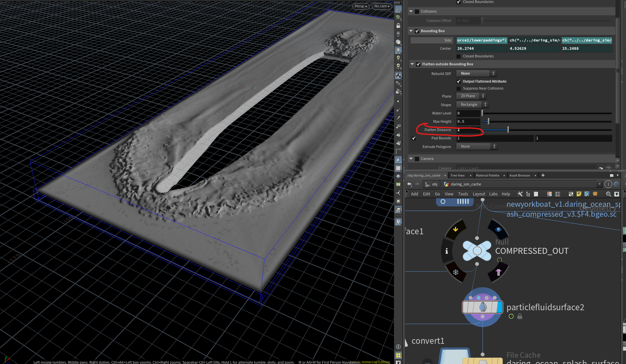Click the COMPRESSED_OUT null node icon
This screenshot has height=364, width=626.
click(477, 251)
